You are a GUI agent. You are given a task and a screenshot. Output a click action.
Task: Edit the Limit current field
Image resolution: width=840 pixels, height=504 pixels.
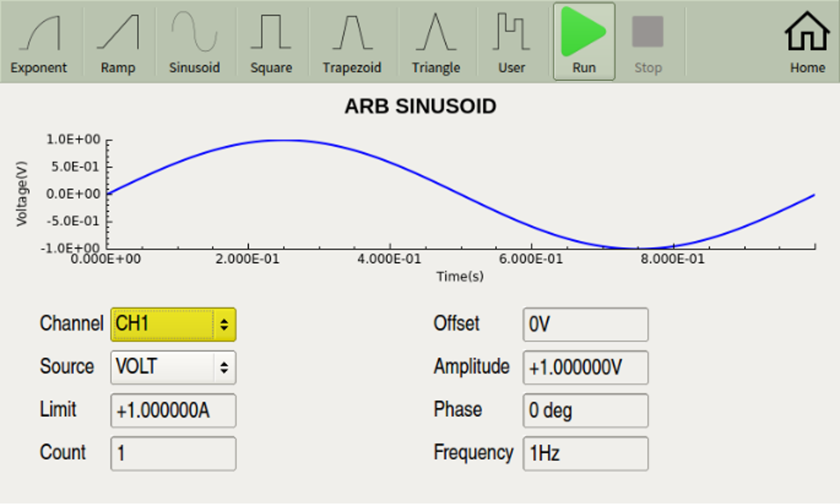173,410
